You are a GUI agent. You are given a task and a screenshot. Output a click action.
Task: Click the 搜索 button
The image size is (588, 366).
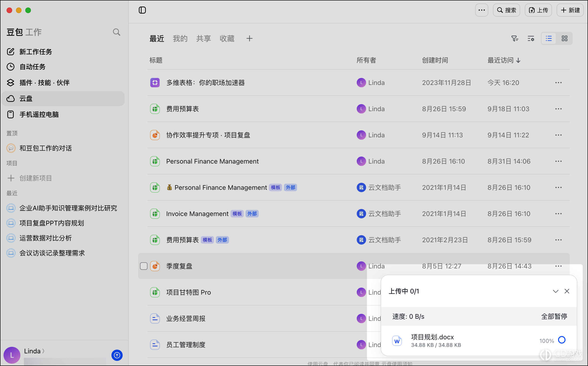(506, 10)
